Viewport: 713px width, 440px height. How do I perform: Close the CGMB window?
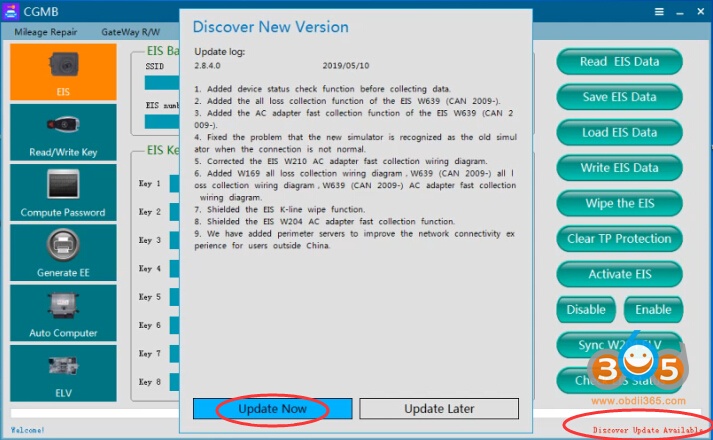701,12
